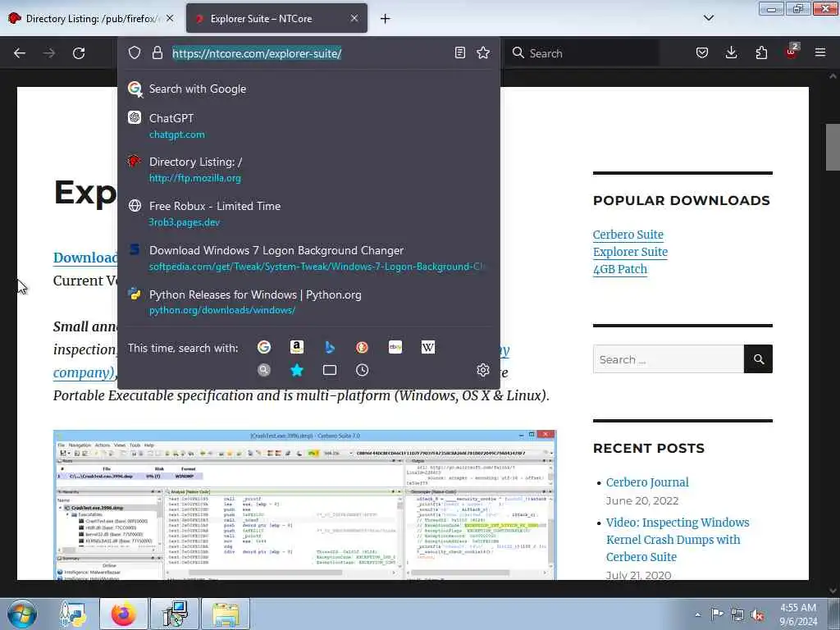The image size is (840, 630).
Task: Click the Cerbero Suite screenshot image
Action: tap(305, 504)
